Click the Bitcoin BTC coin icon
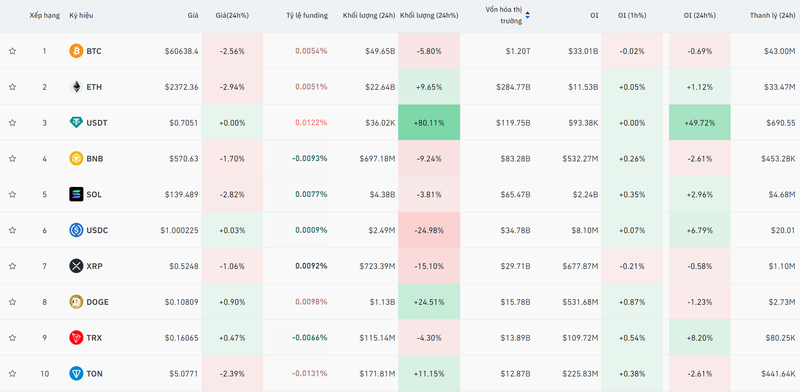The height and width of the screenshot is (392, 800). tap(76, 51)
